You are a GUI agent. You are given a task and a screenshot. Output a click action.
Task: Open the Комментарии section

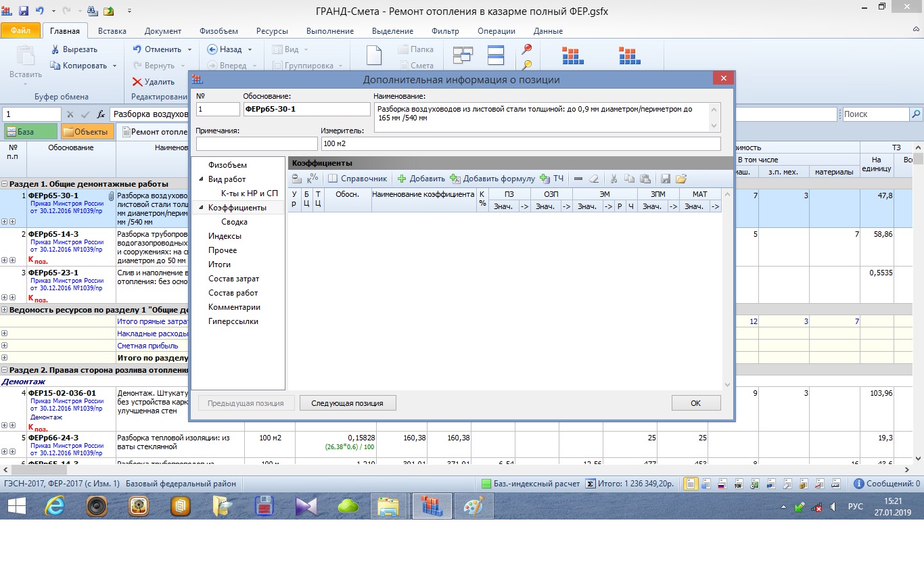(x=234, y=307)
